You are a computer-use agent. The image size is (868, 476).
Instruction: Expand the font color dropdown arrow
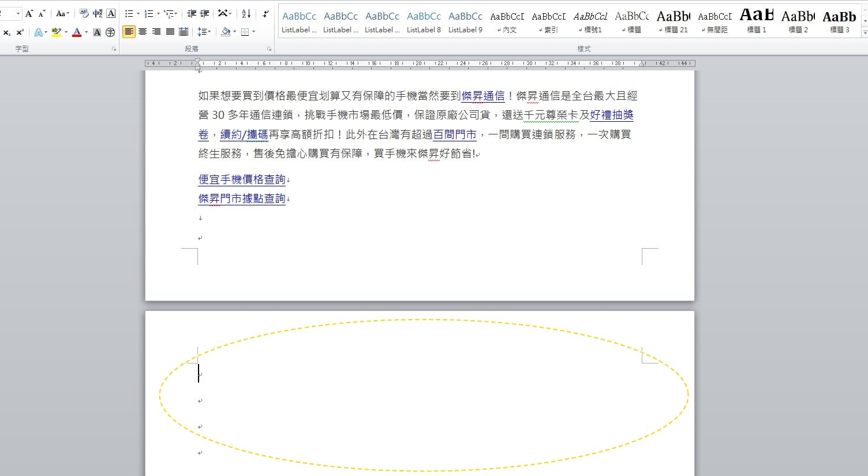85,32
